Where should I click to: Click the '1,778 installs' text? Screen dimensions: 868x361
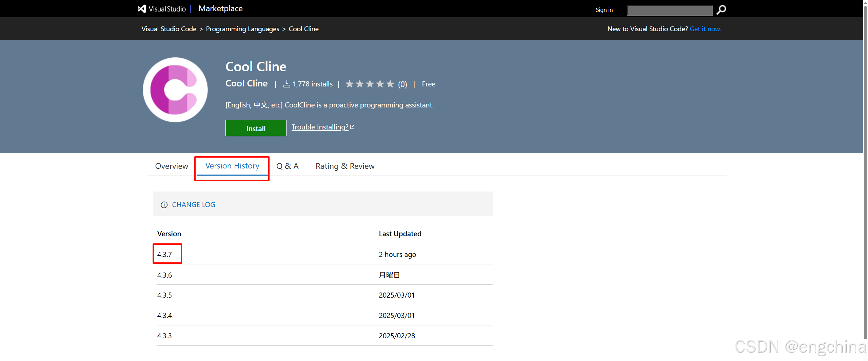click(313, 84)
